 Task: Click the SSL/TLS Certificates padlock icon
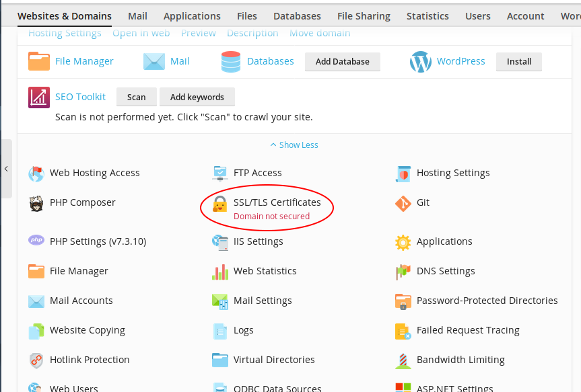pos(220,204)
